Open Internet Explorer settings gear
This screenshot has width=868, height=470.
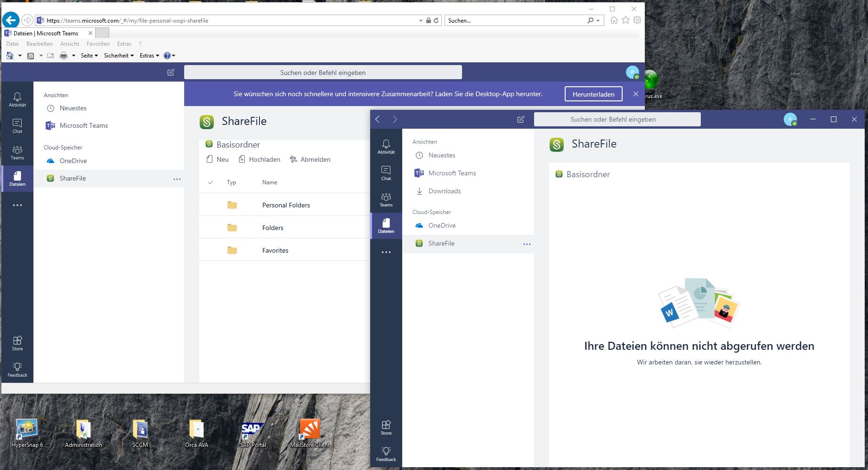click(x=637, y=20)
